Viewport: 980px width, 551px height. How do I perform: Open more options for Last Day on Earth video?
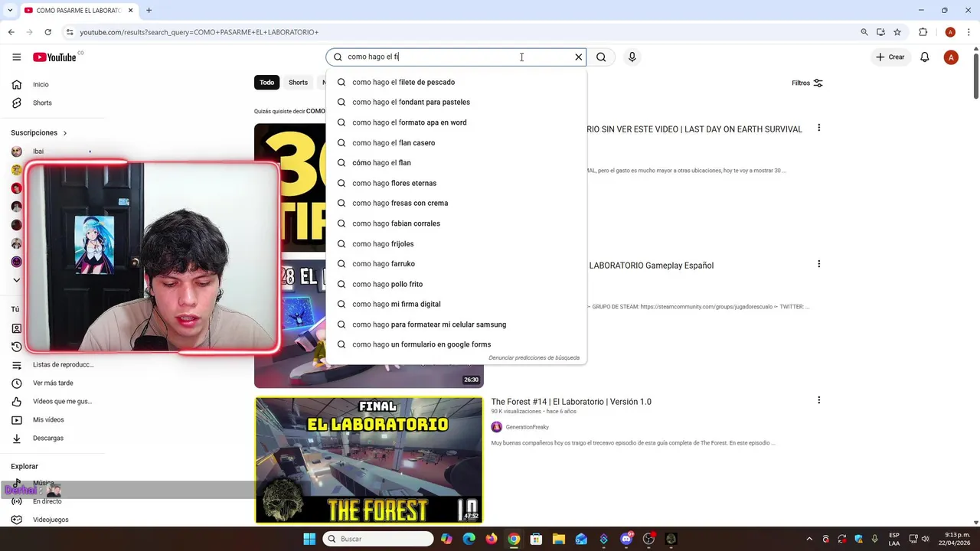[x=818, y=128]
